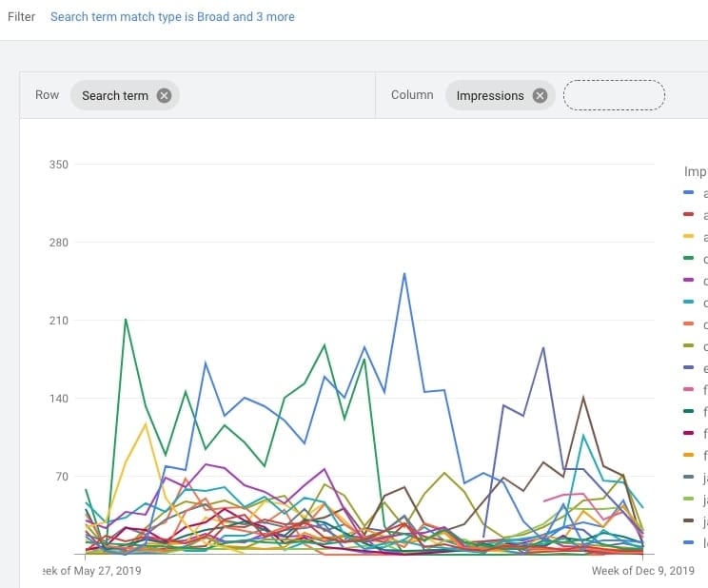This screenshot has width=708, height=588.
Task: Click the green line peak at 210
Action: [x=126, y=320]
